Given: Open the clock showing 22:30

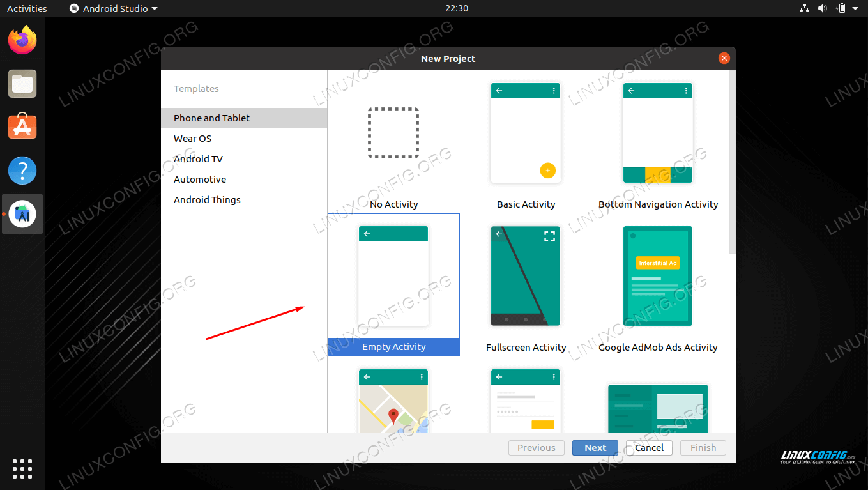Looking at the screenshot, I should pos(457,8).
